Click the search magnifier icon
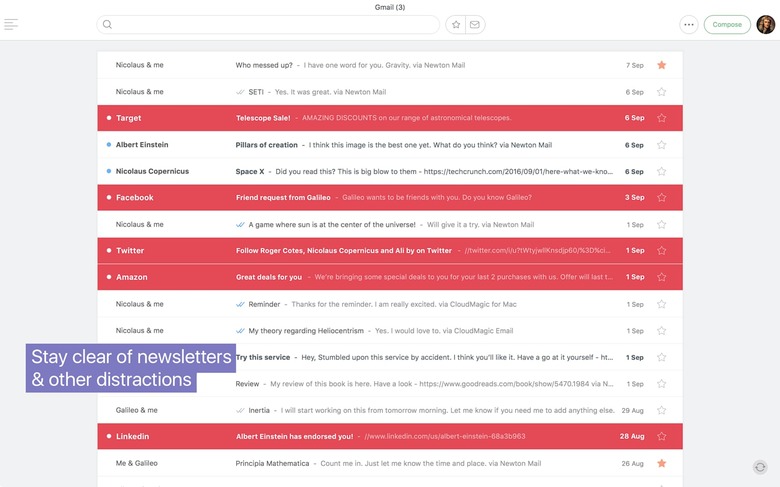The image size is (780, 487). (108, 25)
